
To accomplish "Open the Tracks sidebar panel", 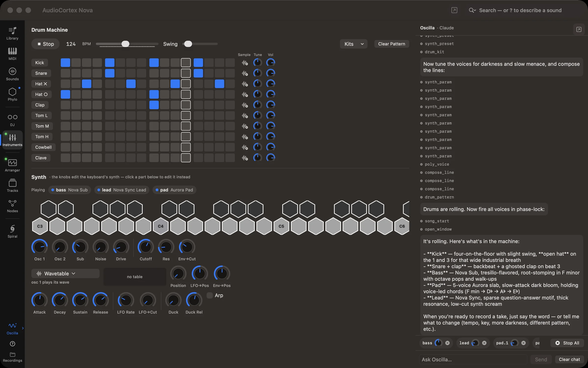I will click(x=12, y=186).
